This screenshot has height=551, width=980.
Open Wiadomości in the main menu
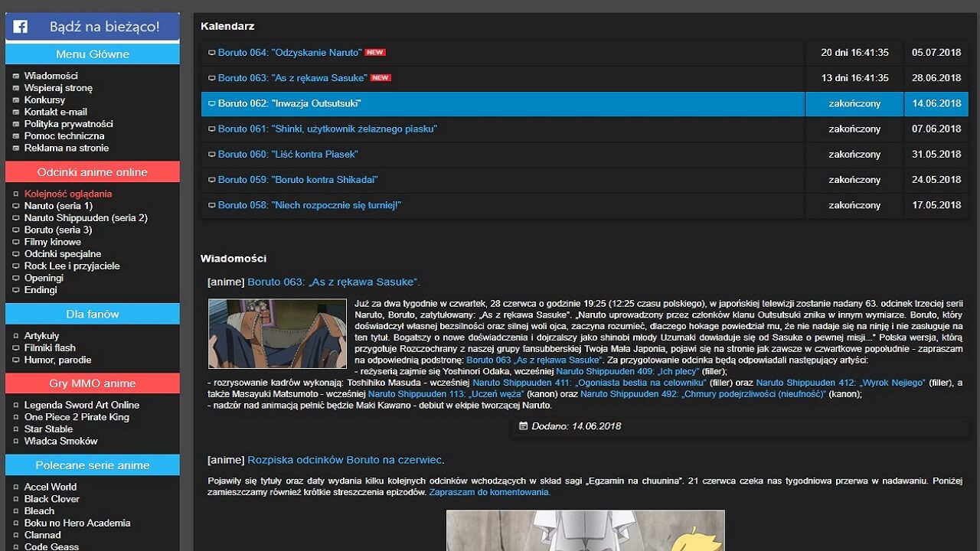[51, 76]
